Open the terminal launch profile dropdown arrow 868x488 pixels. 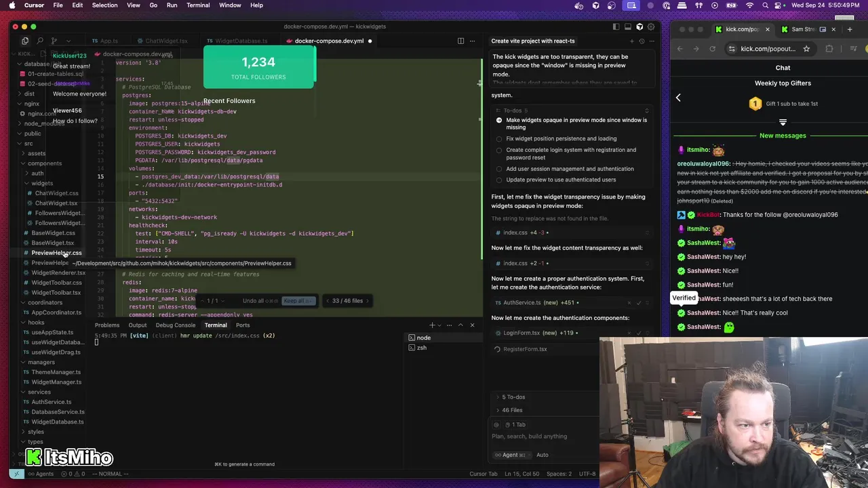click(440, 325)
